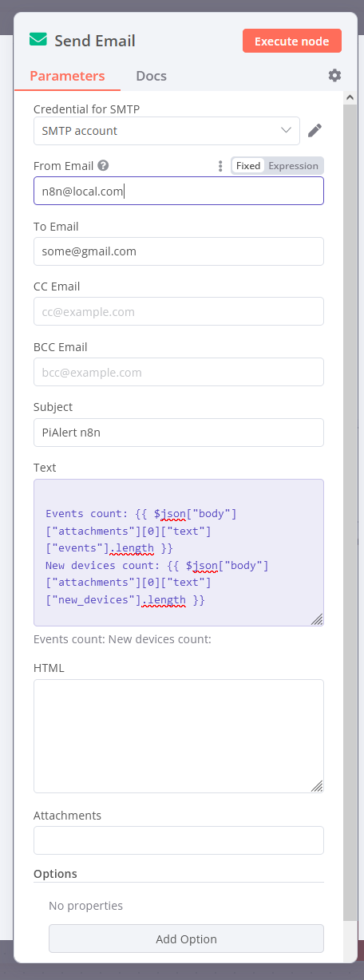The image size is (364, 980).
Task: Focus the From Email input field
Action: [x=179, y=191]
